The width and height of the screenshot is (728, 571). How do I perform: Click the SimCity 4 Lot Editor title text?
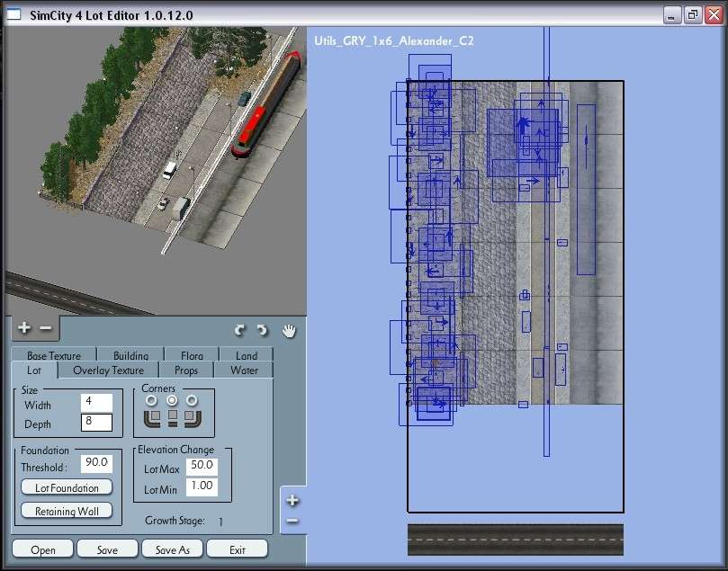coord(112,15)
